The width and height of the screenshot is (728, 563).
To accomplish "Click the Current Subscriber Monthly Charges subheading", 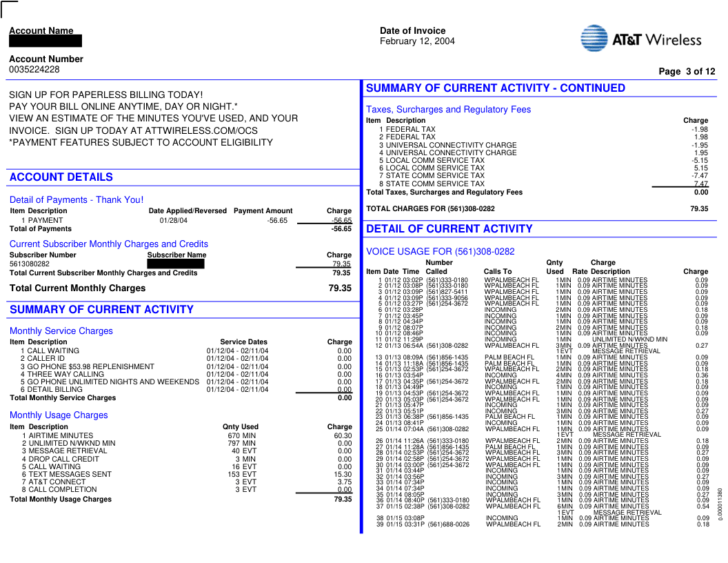I will pos(108,244).
